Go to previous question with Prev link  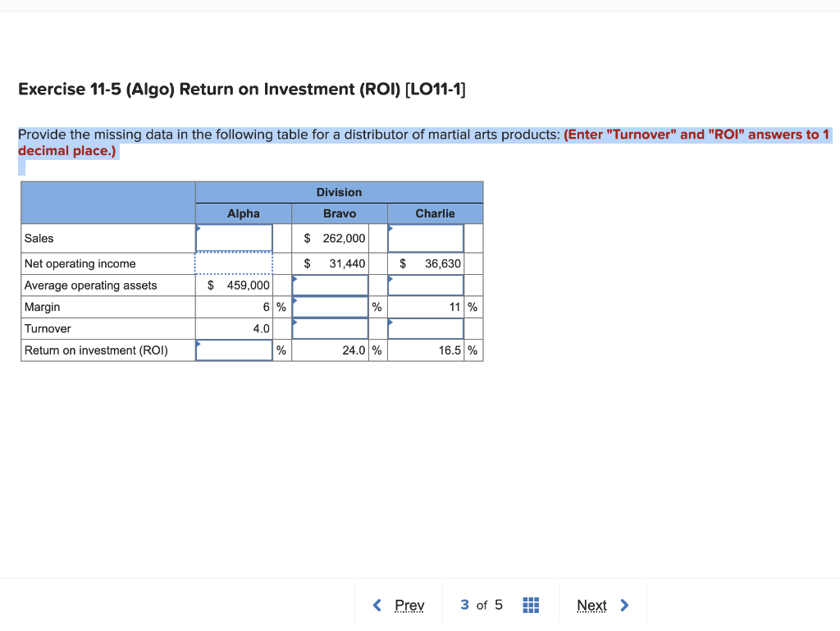click(x=409, y=606)
